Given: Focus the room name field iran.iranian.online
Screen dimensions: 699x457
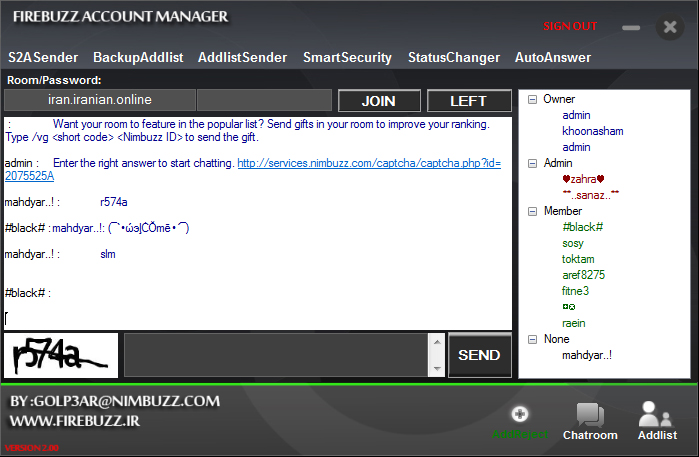Looking at the screenshot, I should click(100, 100).
